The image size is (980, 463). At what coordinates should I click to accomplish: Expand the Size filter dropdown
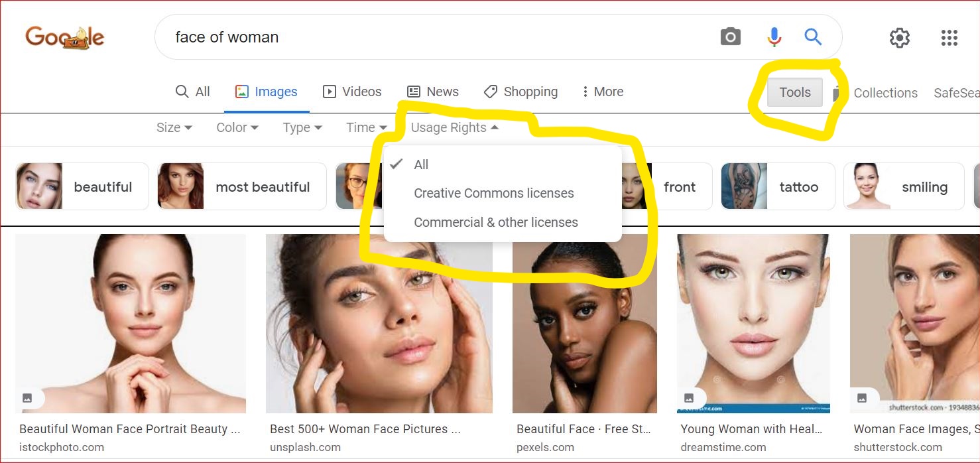[x=174, y=128]
